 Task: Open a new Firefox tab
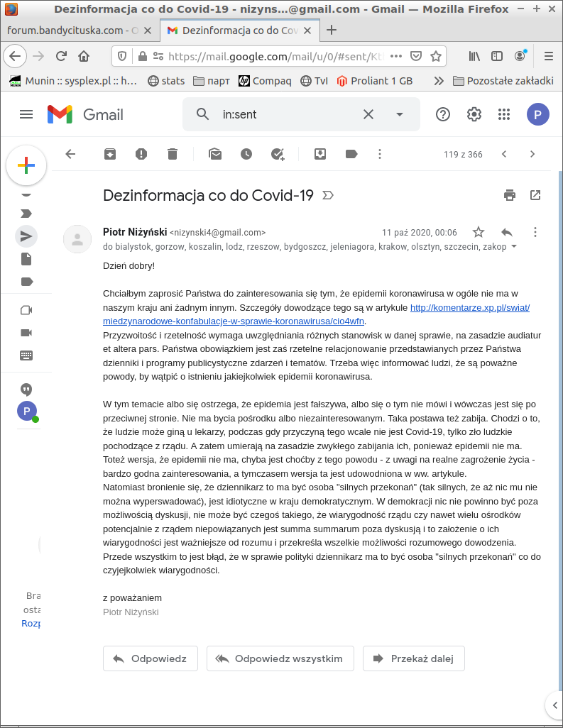332,31
